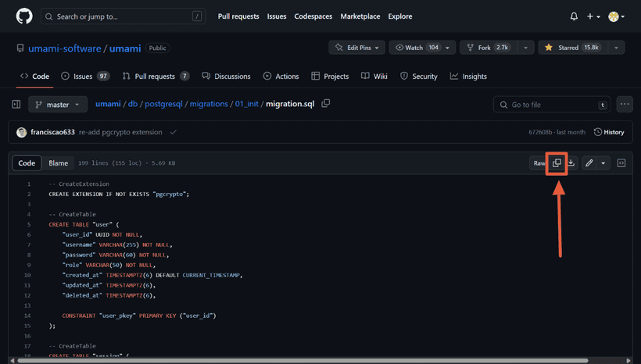Click line number 5
The image size is (641, 364).
click(29, 224)
